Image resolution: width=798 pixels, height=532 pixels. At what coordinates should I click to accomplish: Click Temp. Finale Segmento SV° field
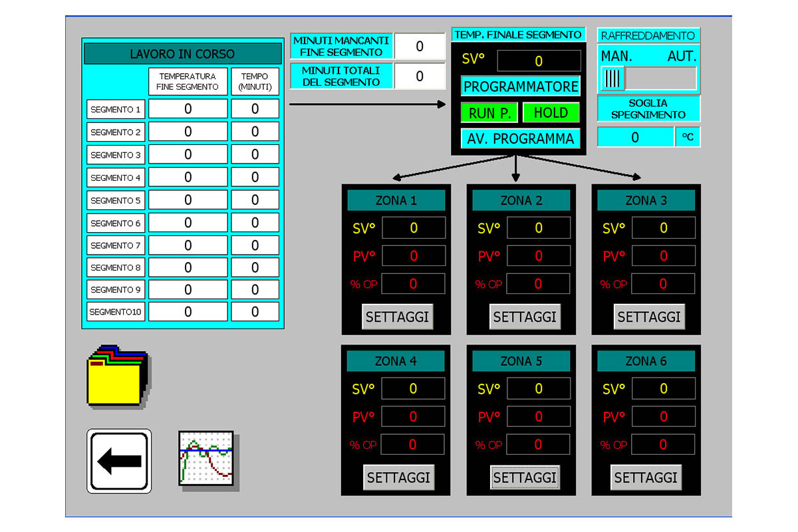click(x=539, y=61)
